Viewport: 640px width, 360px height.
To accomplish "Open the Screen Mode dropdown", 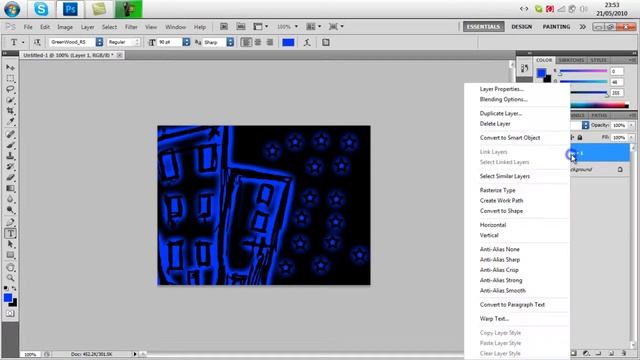I will pyautogui.click(x=336, y=27).
